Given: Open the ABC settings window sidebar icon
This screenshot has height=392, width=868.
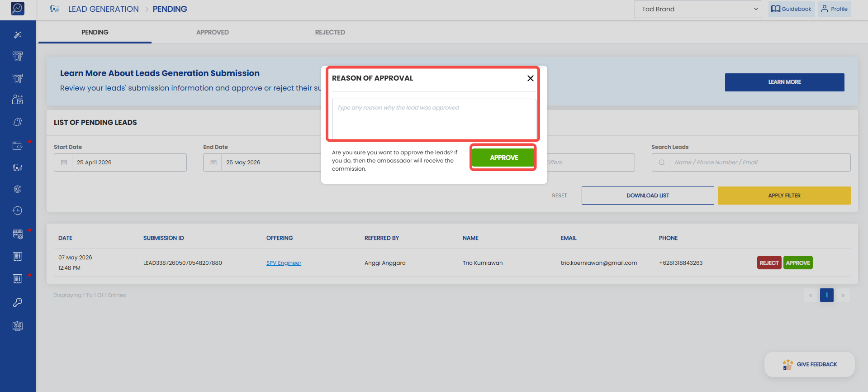Looking at the screenshot, I should (18, 234).
